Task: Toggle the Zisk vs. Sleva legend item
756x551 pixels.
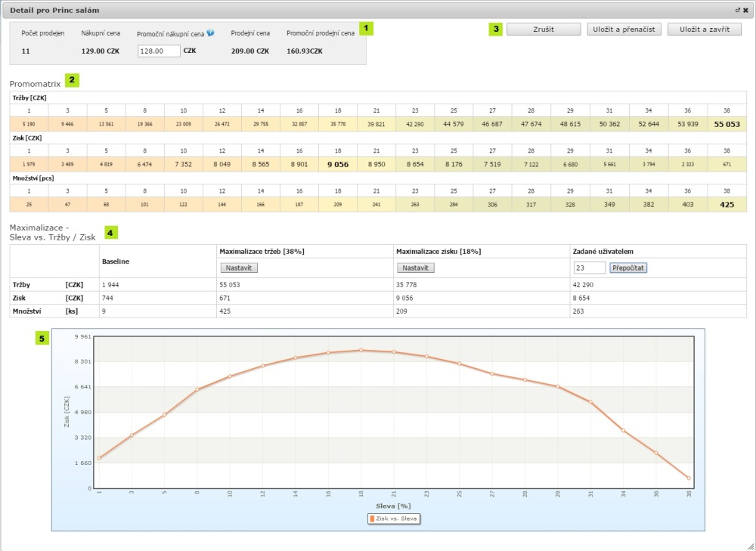Action: click(x=393, y=518)
